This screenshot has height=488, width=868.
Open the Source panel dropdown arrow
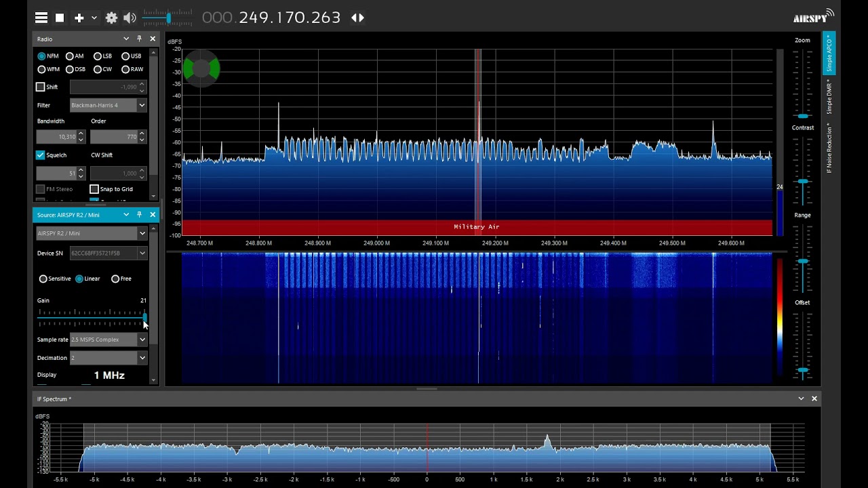tap(126, 215)
